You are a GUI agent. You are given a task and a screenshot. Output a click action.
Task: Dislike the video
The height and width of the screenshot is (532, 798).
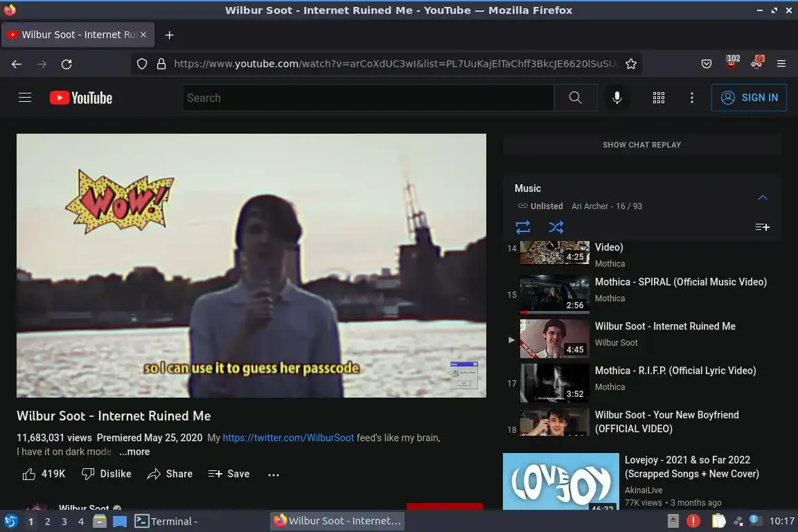point(107,474)
